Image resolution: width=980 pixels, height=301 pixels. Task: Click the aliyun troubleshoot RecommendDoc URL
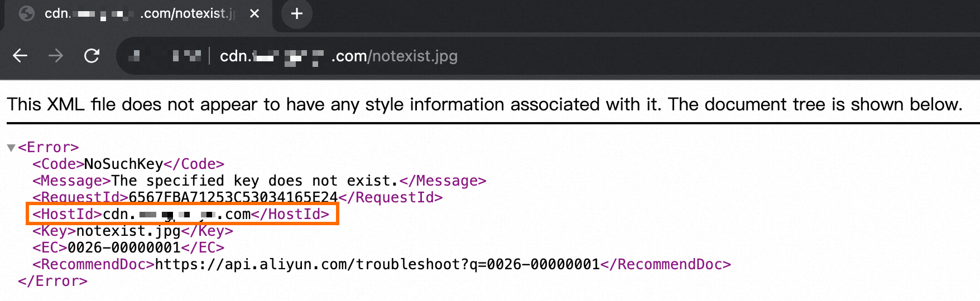coord(377,264)
